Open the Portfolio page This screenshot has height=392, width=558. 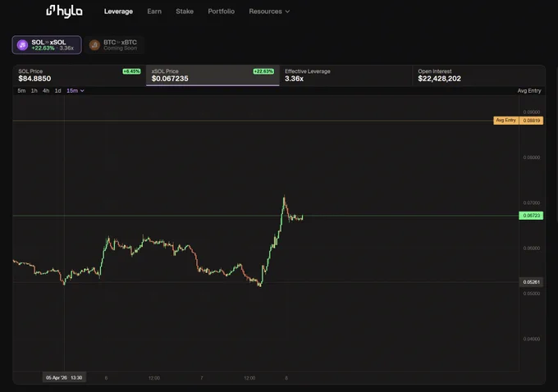pos(222,11)
